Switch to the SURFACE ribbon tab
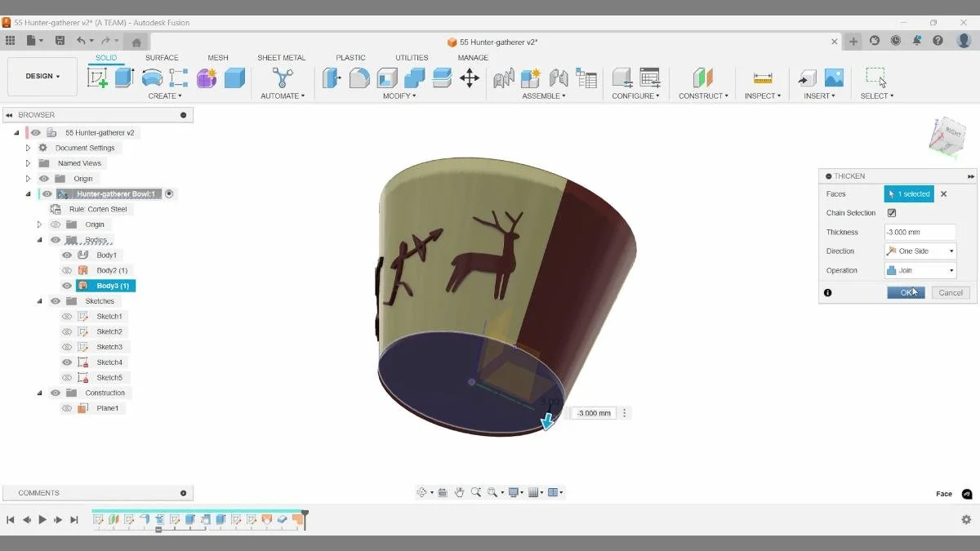 click(162, 57)
